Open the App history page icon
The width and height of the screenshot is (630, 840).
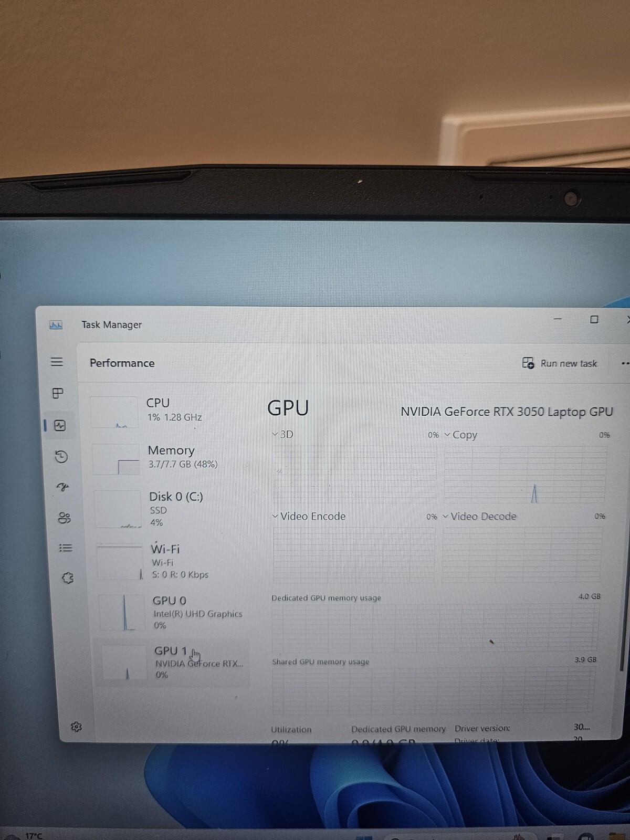[61, 456]
